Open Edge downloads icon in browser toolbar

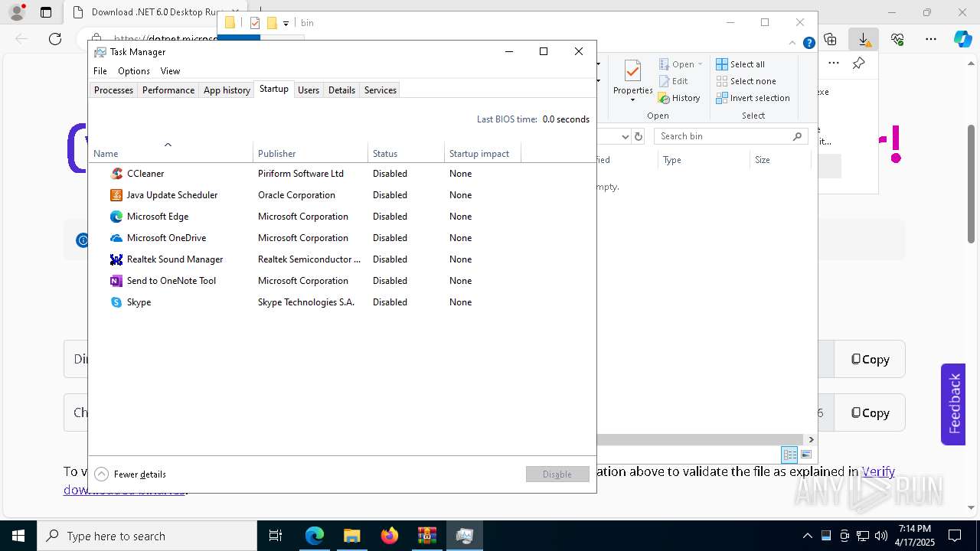pyautogui.click(x=864, y=39)
